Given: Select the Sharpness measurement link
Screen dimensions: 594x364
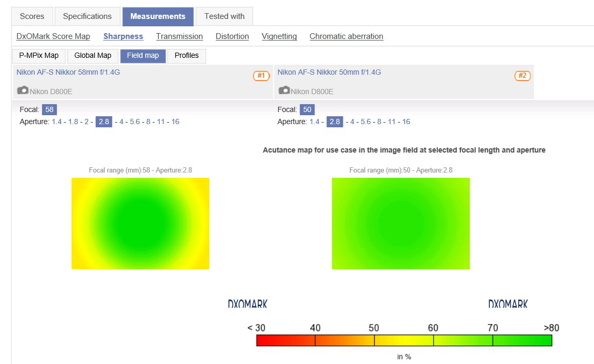Looking at the screenshot, I should [123, 36].
